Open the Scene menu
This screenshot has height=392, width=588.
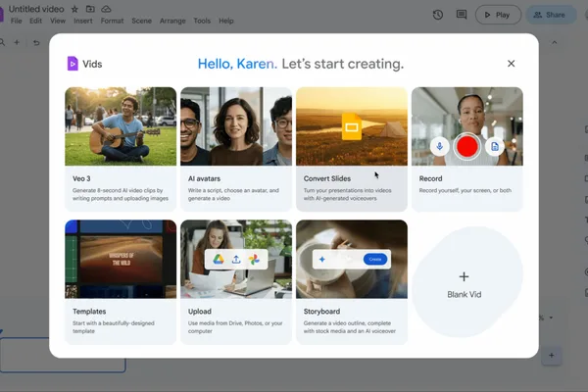[141, 21]
